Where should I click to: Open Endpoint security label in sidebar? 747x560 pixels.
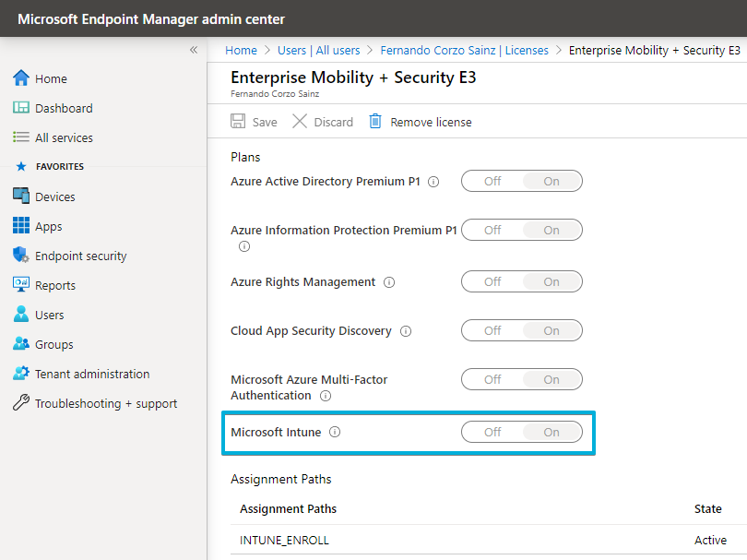coord(81,256)
